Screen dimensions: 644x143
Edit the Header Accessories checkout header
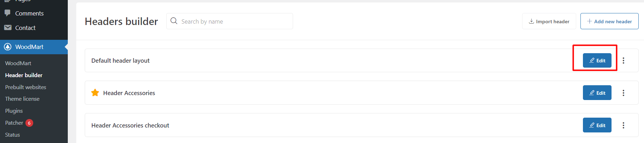[597, 125]
